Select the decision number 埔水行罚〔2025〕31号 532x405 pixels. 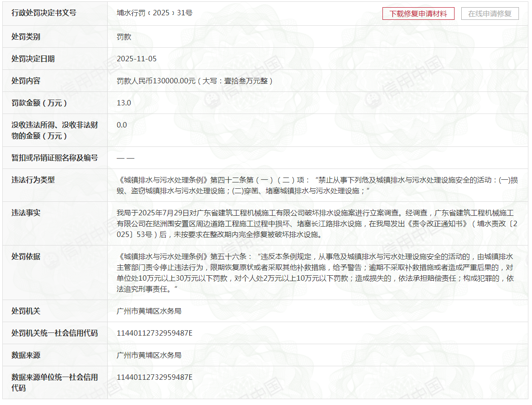click(x=155, y=13)
